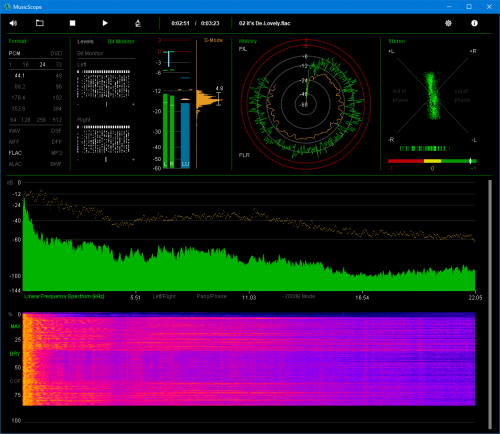
Task: Open the info icon
Action: (474, 23)
